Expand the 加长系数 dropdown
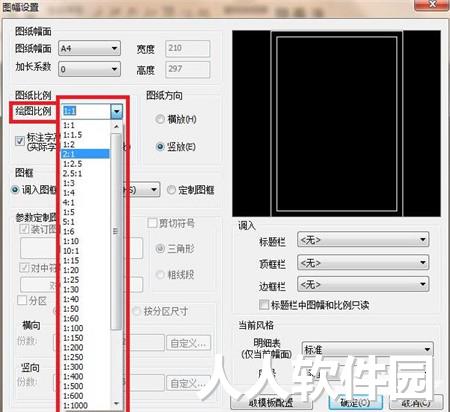Image resolution: width=450 pixels, height=412 pixels. 89,69
